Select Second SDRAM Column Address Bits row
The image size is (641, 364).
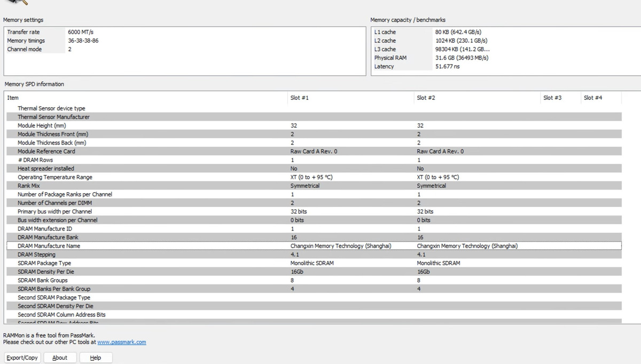point(313,314)
